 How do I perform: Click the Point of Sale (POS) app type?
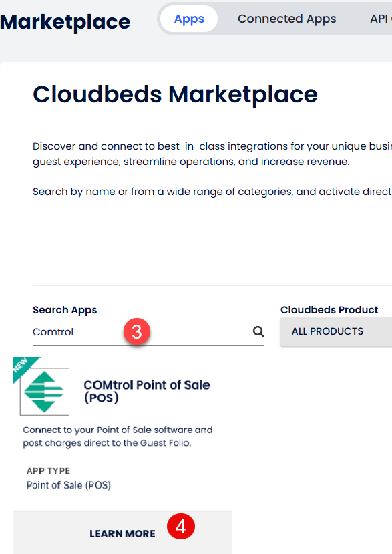[x=69, y=485]
